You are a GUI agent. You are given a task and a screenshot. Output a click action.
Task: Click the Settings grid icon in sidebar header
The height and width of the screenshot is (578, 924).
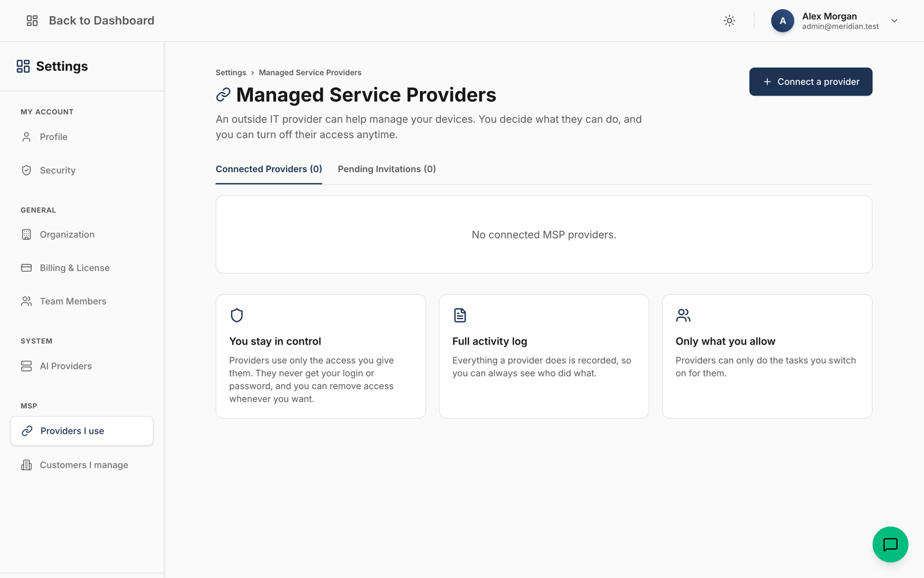pyautogui.click(x=23, y=66)
